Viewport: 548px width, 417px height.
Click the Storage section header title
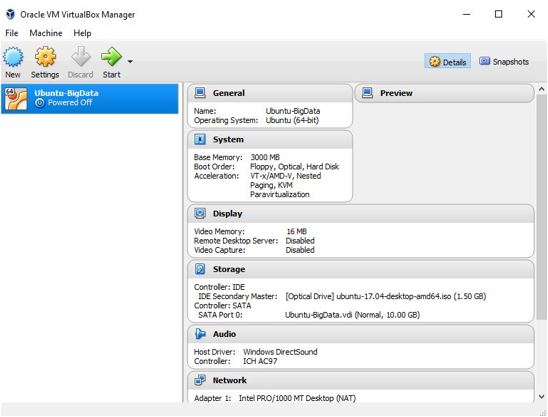tap(229, 269)
